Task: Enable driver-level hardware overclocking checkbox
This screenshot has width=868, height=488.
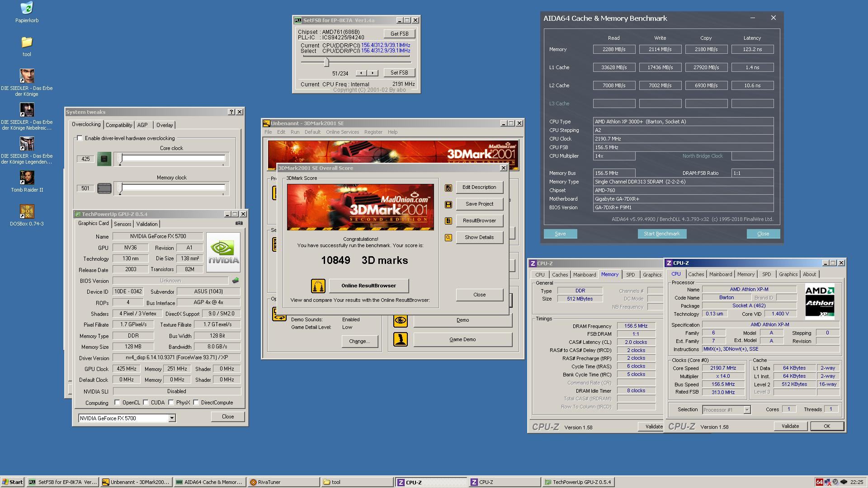Action: [80, 138]
